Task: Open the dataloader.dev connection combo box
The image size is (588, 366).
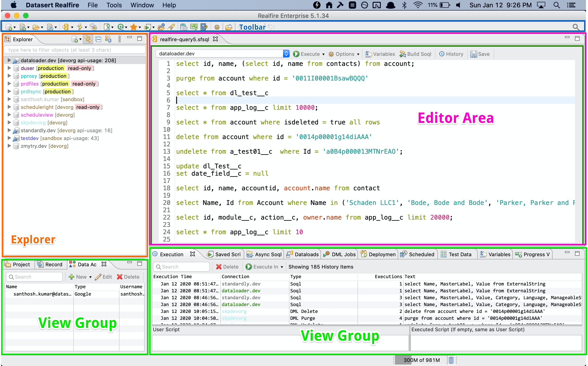Action: coord(222,54)
